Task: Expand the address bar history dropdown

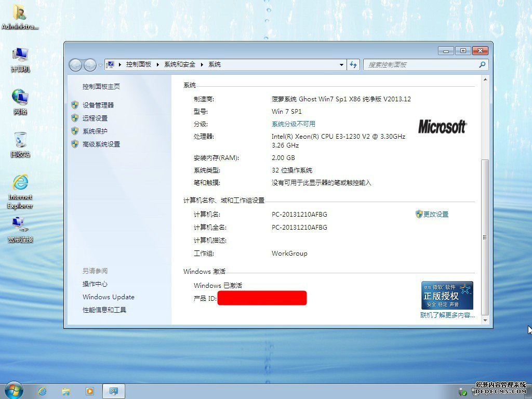Action: (x=341, y=64)
